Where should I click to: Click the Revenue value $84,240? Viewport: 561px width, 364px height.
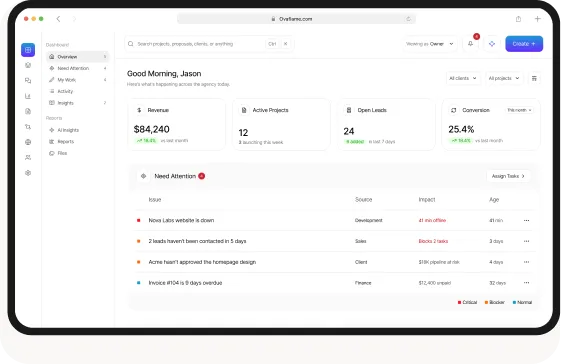point(151,129)
